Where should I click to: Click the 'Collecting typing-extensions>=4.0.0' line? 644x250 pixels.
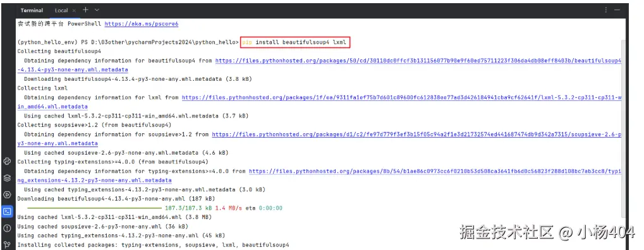coord(113,162)
